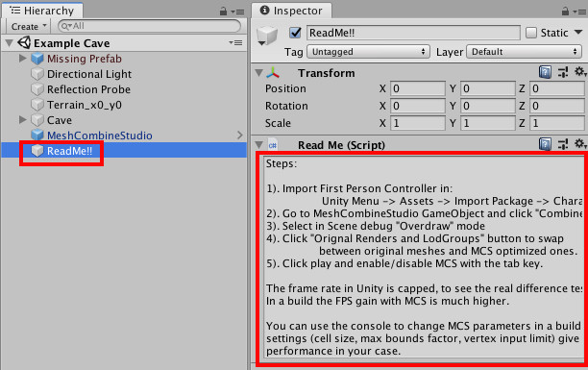Click the ReadMe!! name field
The height and width of the screenshot is (370, 588).
[414, 33]
